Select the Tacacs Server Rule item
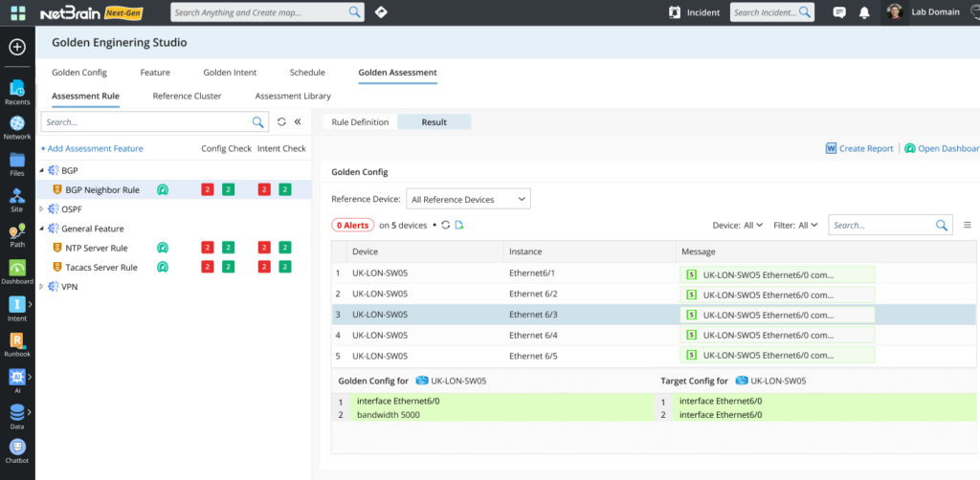This screenshot has height=480, width=980. point(101,267)
